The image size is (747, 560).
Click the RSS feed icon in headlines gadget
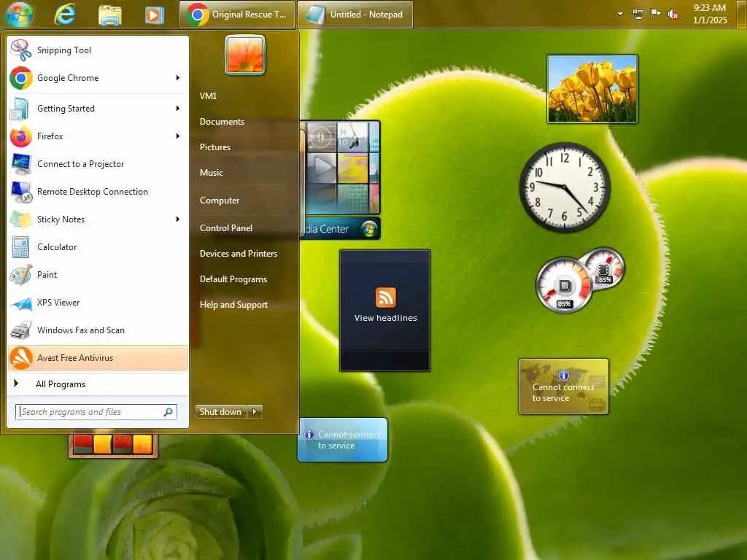click(x=385, y=297)
